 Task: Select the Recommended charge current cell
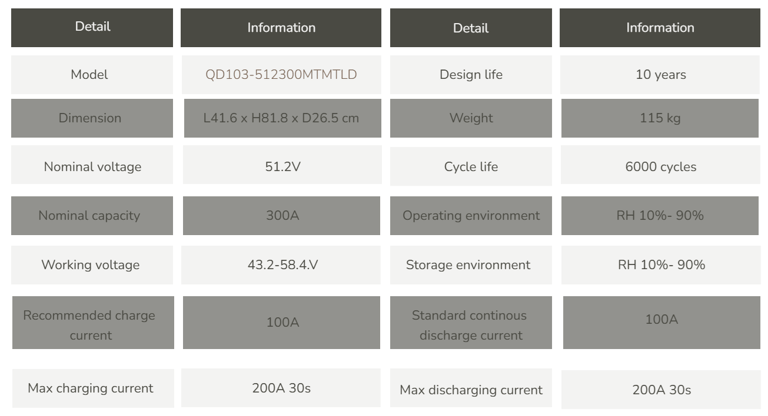(93, 322)
